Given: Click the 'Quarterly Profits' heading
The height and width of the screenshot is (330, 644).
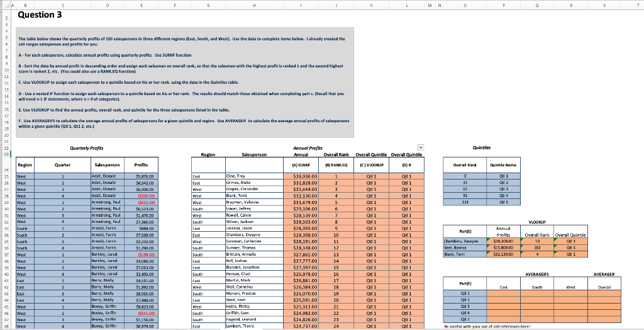Looking at the screenshot, I should pyautogui.click(x=87, y=148).
